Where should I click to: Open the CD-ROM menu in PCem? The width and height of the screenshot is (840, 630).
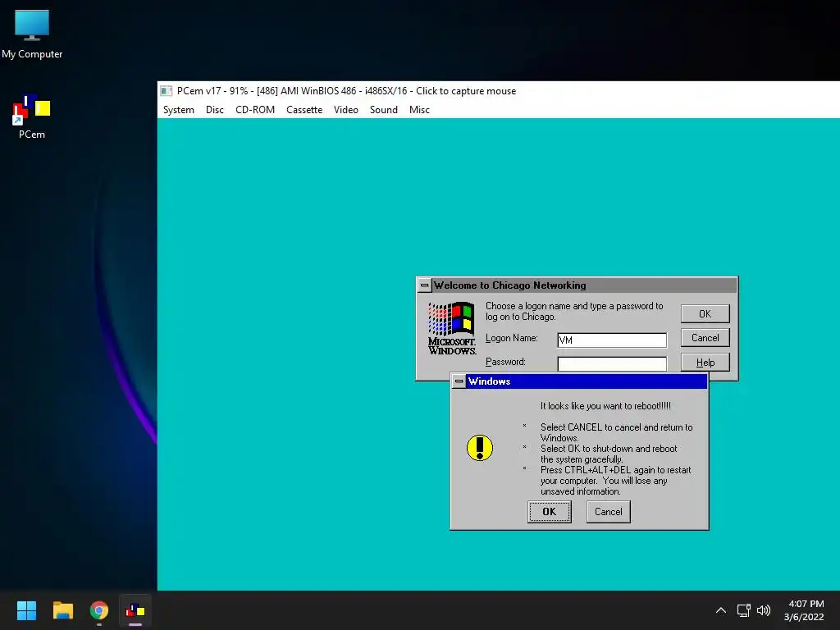[x=255, y=110]
